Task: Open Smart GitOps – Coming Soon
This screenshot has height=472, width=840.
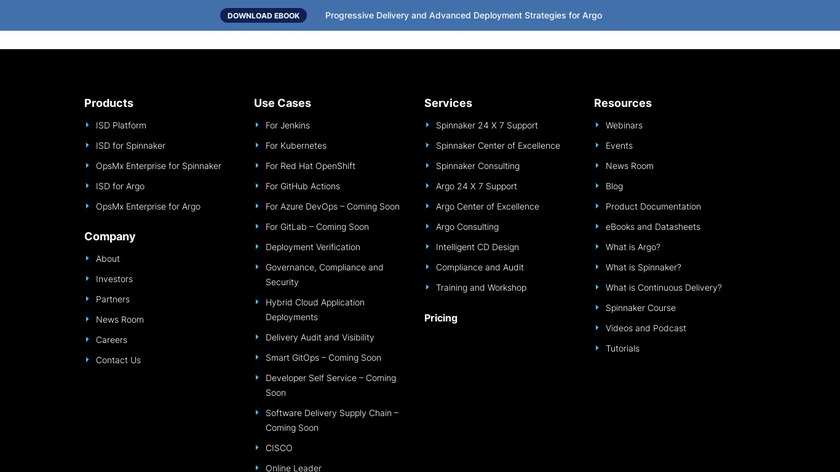Action: click(x=323, y=358)
